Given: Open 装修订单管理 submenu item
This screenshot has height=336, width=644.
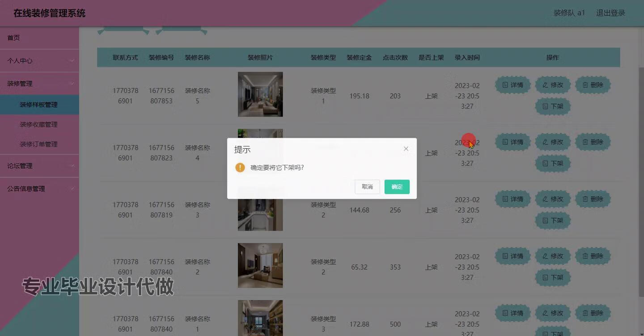Looking at the screenshot, I should tap(39, 144).
